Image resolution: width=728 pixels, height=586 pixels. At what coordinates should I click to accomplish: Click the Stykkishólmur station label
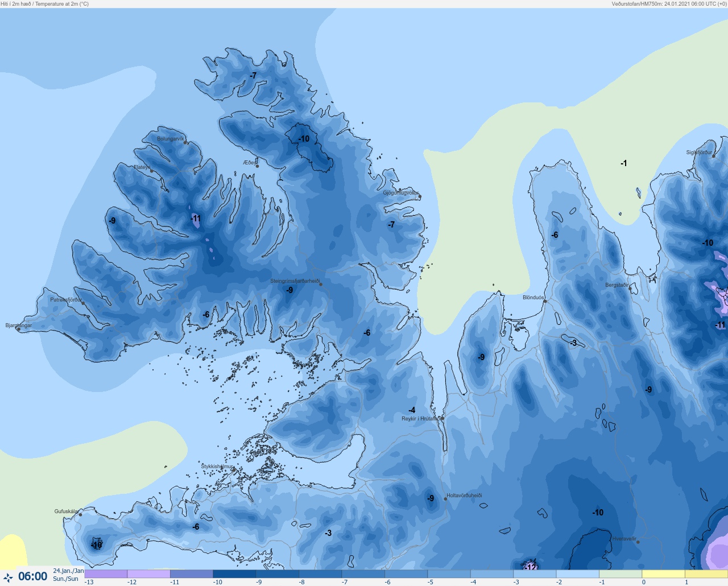pyautogui.click(x=217, y=467)
